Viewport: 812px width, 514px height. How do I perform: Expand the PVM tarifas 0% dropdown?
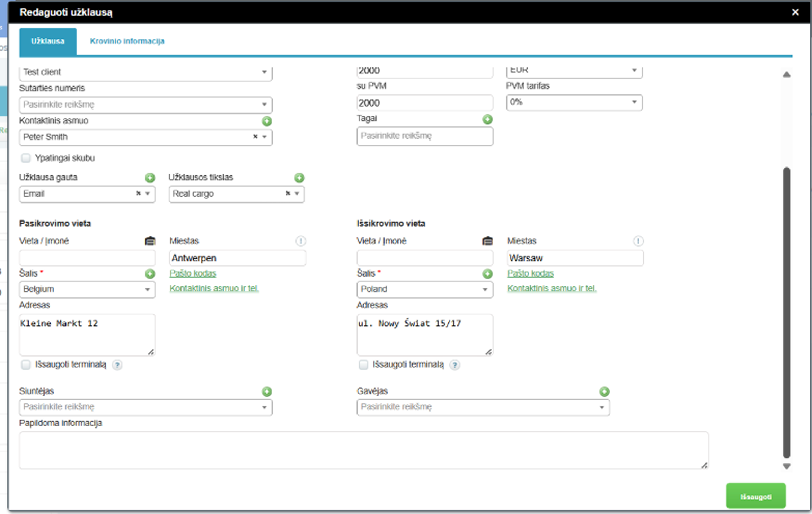click(574, 102)
